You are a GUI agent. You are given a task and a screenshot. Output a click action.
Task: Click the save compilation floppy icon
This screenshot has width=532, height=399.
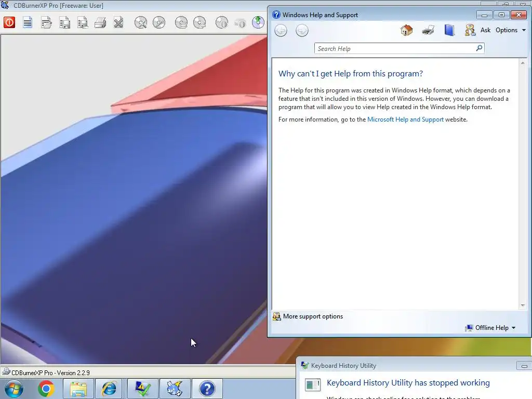64,23
